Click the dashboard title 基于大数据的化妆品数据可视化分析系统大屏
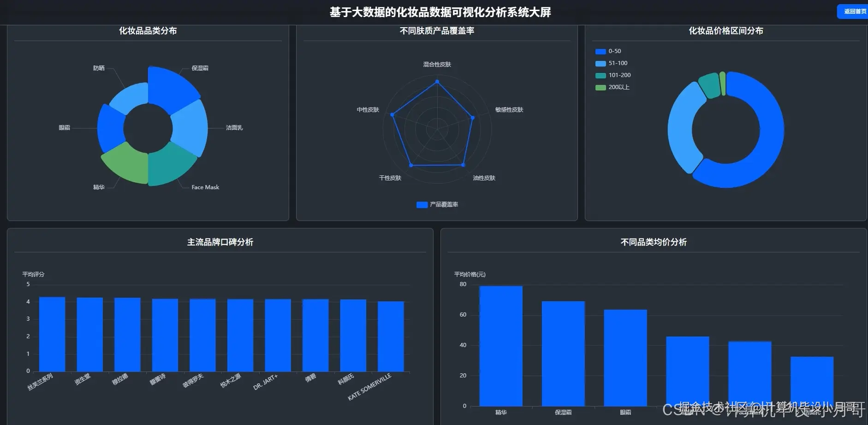 (x=440, y=12)
